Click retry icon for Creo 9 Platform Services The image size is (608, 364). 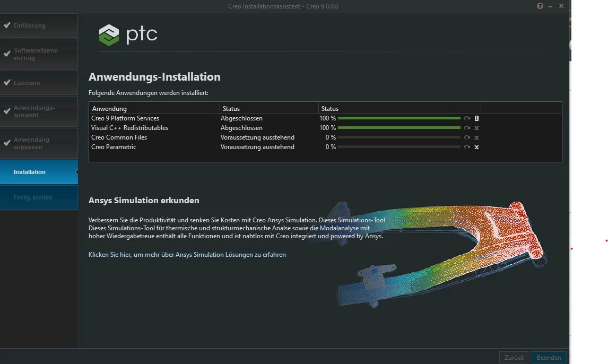click(467, 118)
